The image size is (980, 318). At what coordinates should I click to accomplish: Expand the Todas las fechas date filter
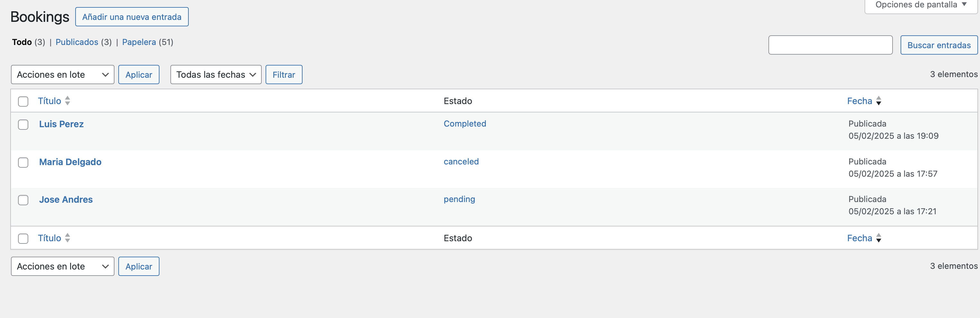216,75
